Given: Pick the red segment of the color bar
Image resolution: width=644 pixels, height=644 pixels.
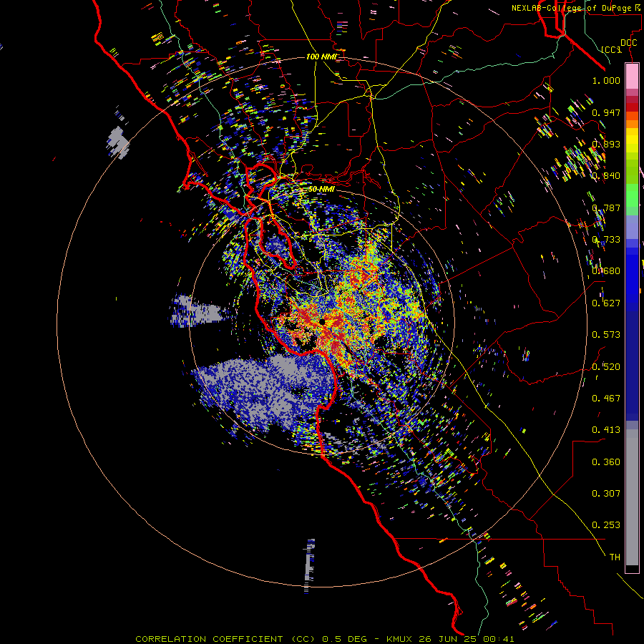Looking at the screenshot, I should (x=632, y=107).
